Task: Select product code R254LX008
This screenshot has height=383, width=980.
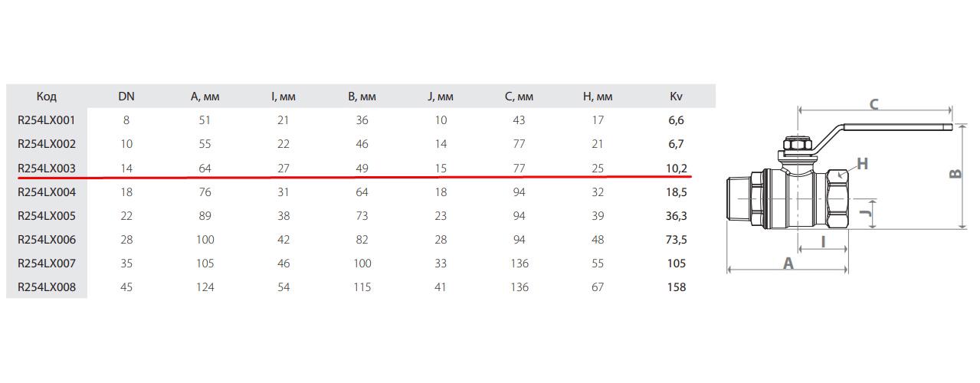Action: [x=47, y=287]
